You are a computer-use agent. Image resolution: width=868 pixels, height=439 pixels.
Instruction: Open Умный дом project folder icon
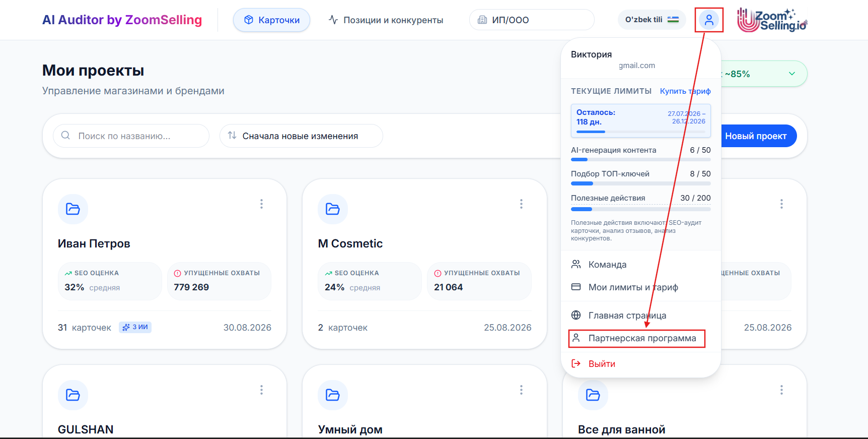[x=333, y=395]
